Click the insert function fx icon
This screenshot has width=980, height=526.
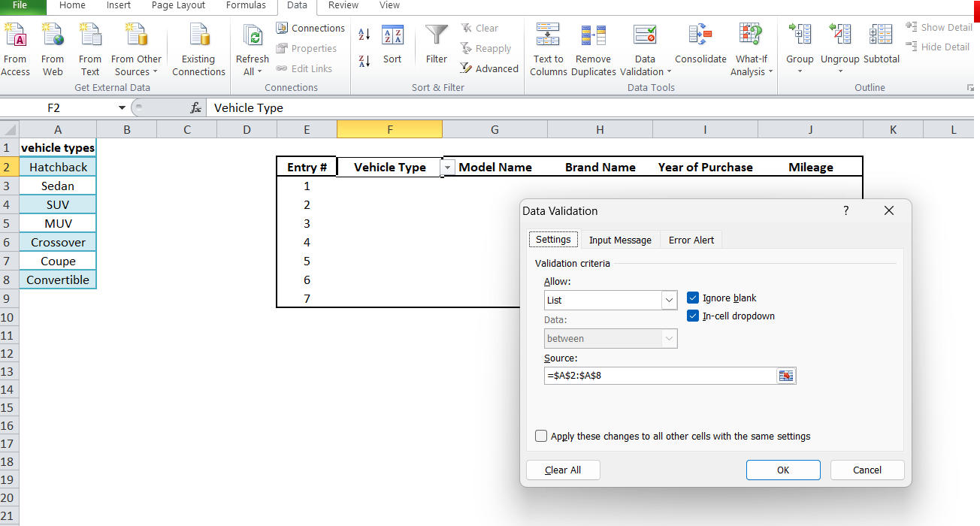(x=195, y=107)
